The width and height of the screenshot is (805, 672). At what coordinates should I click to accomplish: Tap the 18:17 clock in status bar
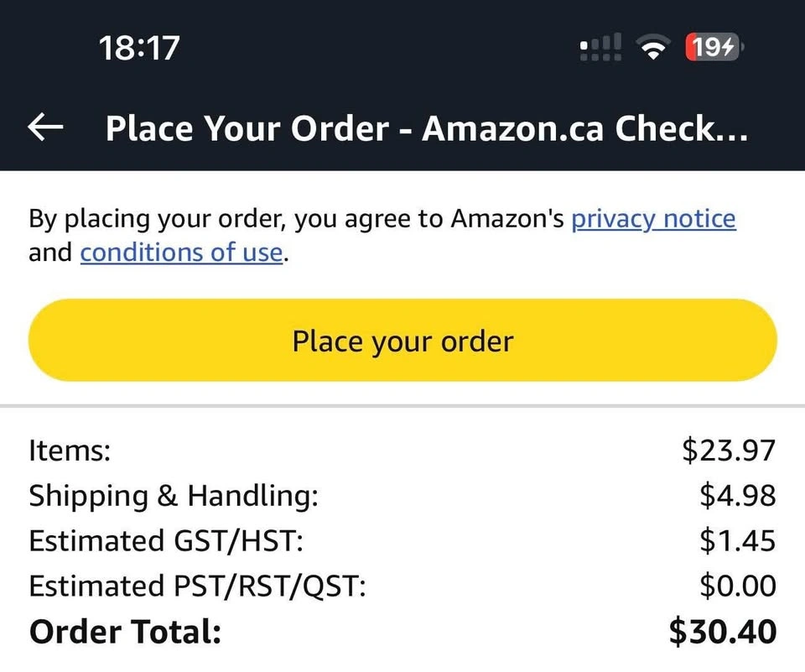tap(138, 48)
